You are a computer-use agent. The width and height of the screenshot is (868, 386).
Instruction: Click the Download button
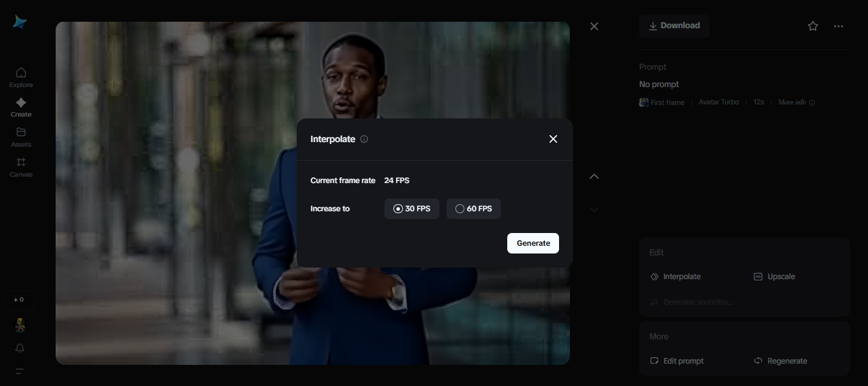(x=674, y=26)
